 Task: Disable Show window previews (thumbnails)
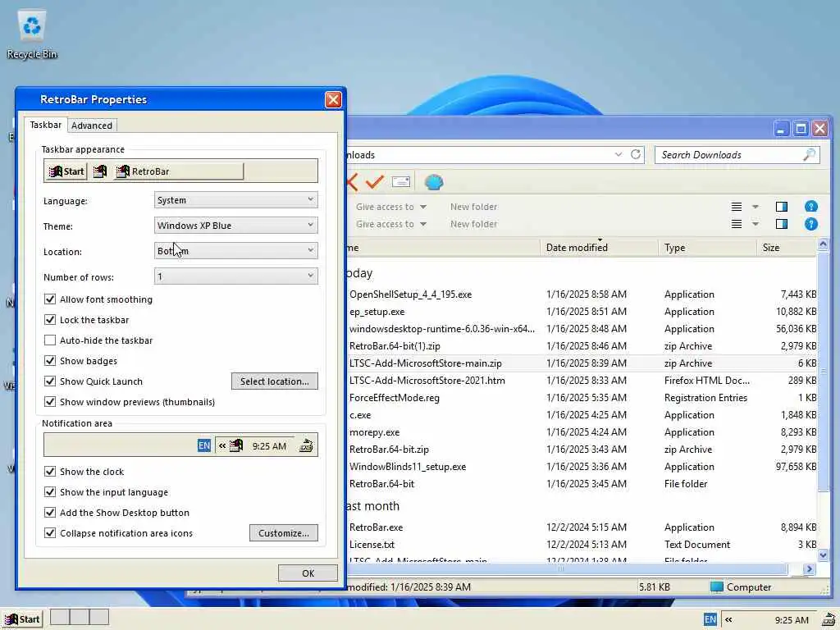tap(50, 402)
